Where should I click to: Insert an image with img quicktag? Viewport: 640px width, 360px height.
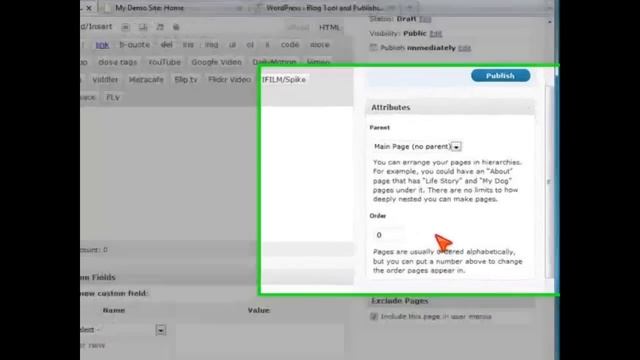tap(211, 45)
